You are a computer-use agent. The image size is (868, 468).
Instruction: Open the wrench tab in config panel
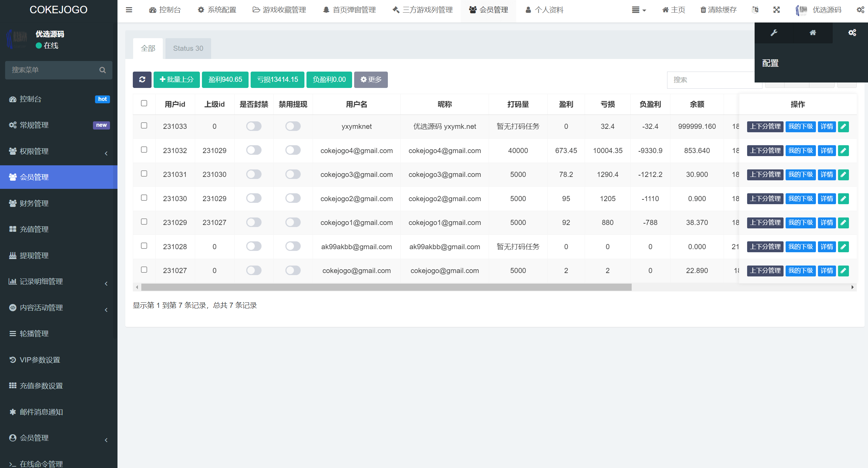(x=774, y=33)
